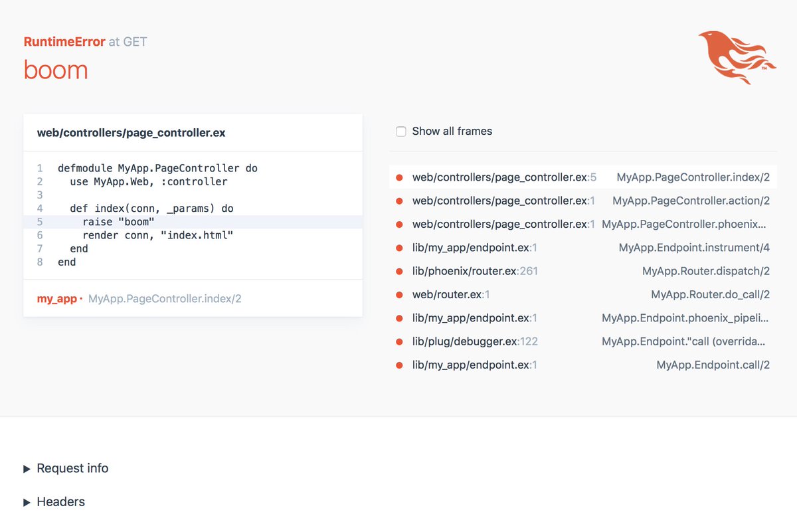Enable the Show all frames checkbox
The image size is (797, 532).
[x=400, y=132]
